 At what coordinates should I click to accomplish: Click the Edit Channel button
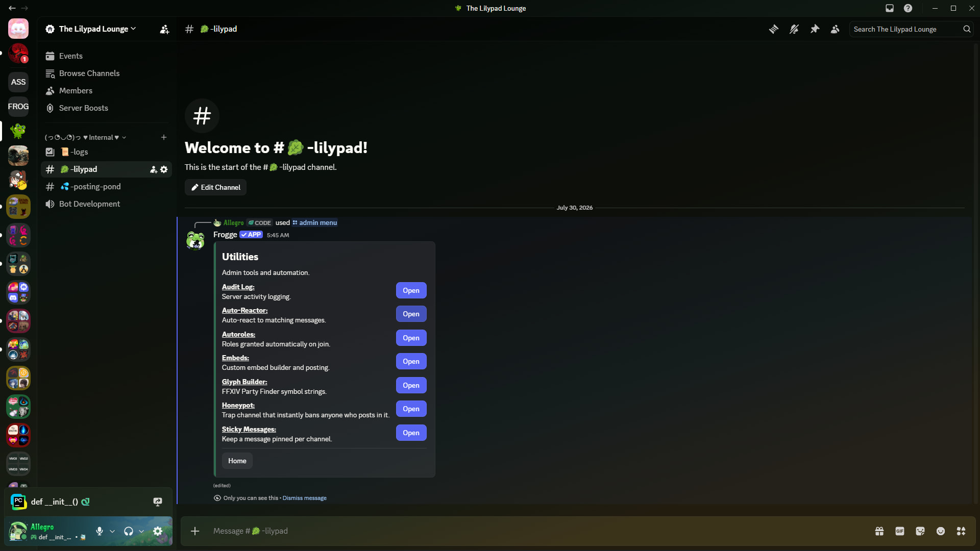(215, 187)
